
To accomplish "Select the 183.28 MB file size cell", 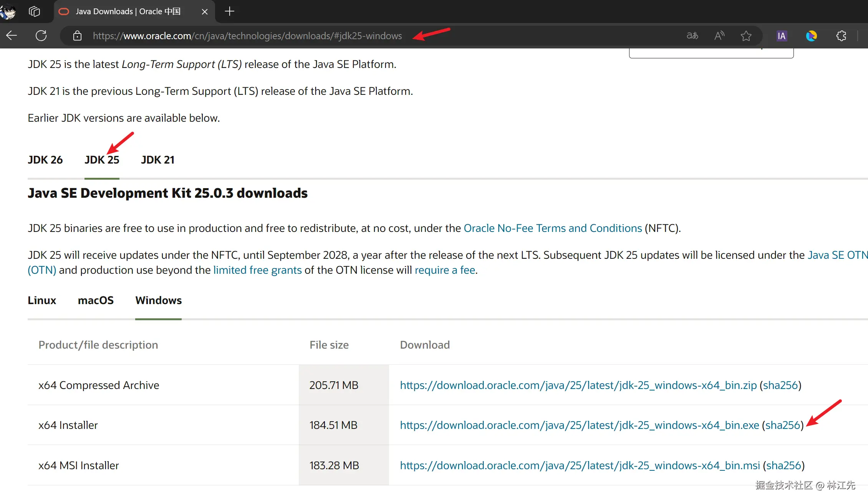I will coord(344,465).
